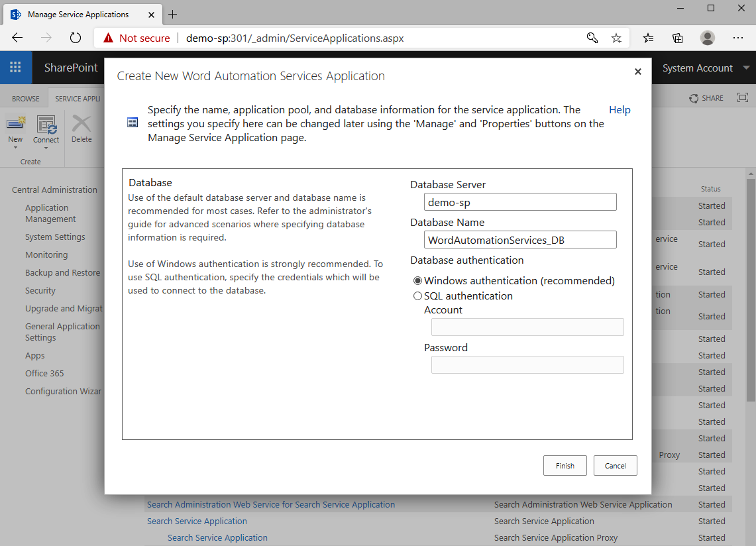756x546 pixels.
Task: Click the browser back arrow
Action: (17, 38)
